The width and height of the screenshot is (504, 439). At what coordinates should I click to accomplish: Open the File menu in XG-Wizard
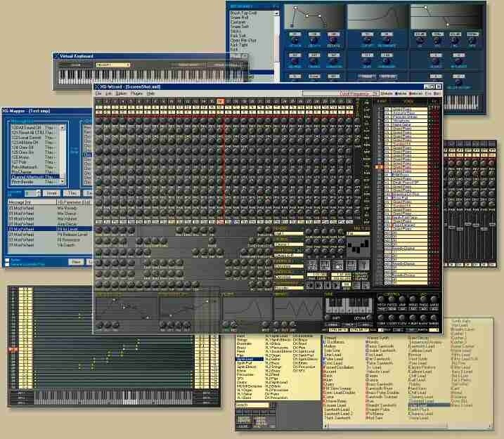pos(98,93)
